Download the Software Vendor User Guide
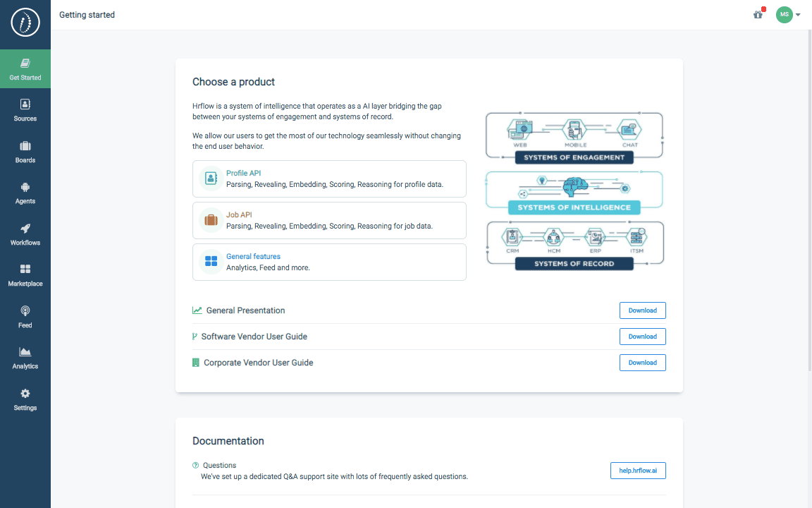This screenshot has width=812, height=508. click(x=642, y=337)
